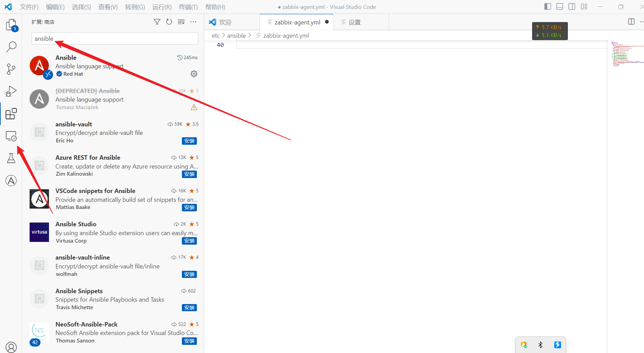Open the Remote Explorer view
Image resolution: width=644 pixels, height=353 pixels.
point(11,136)
